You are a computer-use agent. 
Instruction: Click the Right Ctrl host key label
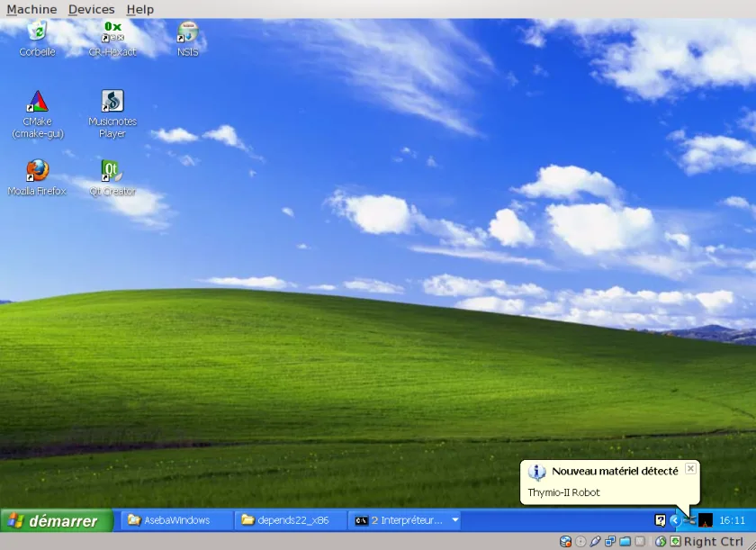[x=713, y=542]
